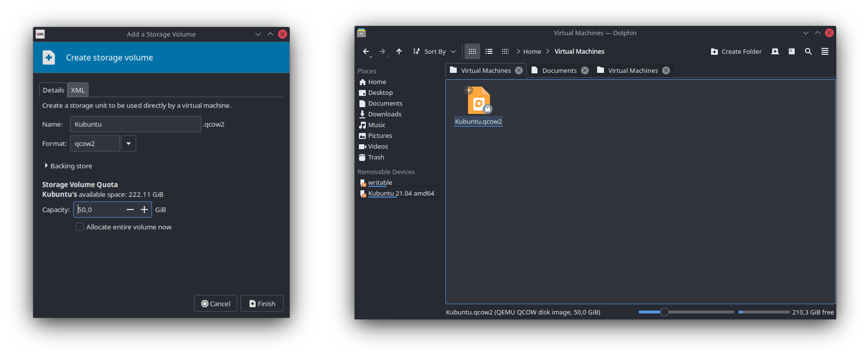868x357 pixels.
Task: Switch Dolphin to icons view mode
Action: pos(472,51)
